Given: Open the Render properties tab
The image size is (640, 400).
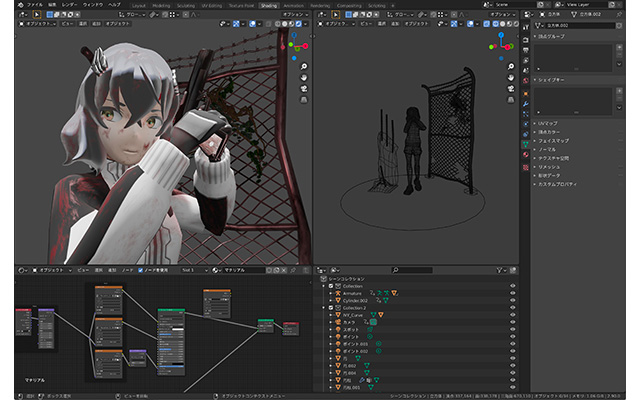Looking at the screenshot, I should point(526,40).
